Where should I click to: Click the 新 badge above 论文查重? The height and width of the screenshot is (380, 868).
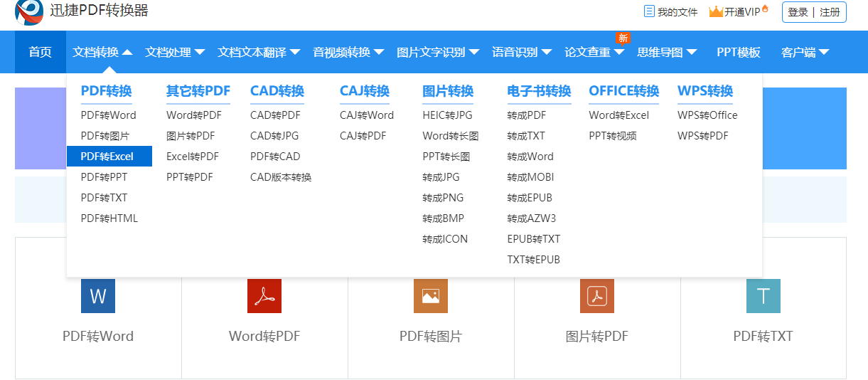point(623,38)
